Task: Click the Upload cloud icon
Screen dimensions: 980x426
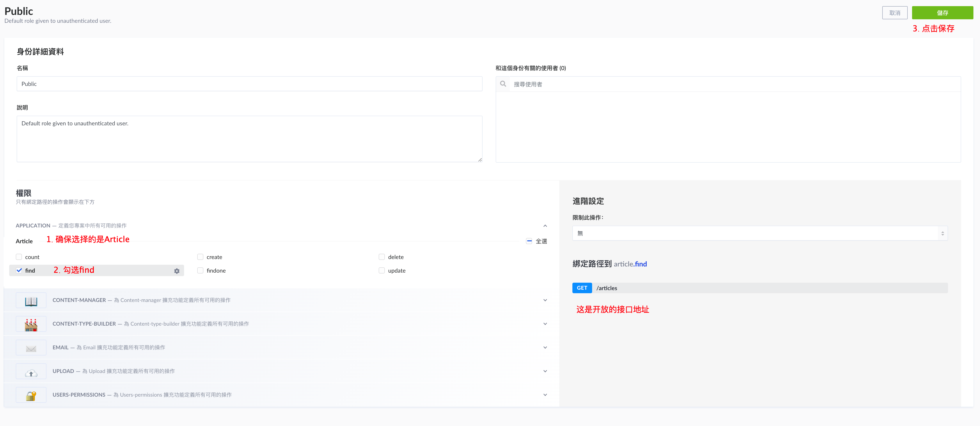Action: (31, 372)
